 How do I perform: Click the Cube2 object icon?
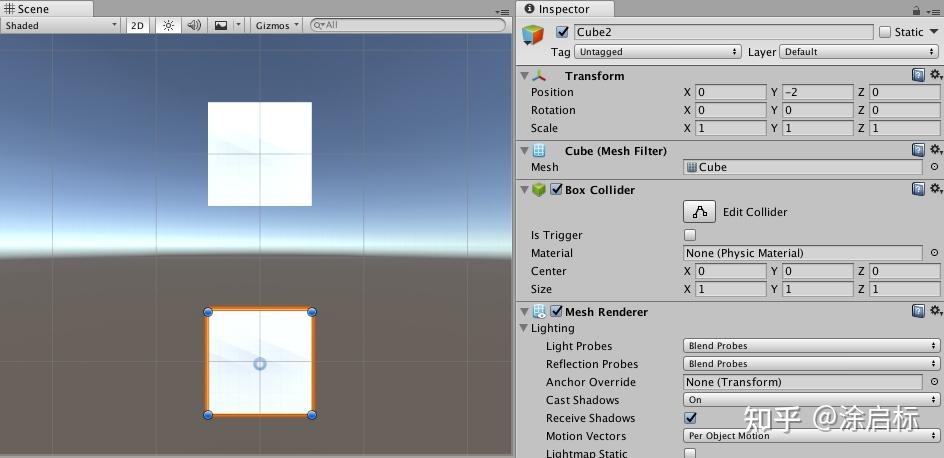533,34
